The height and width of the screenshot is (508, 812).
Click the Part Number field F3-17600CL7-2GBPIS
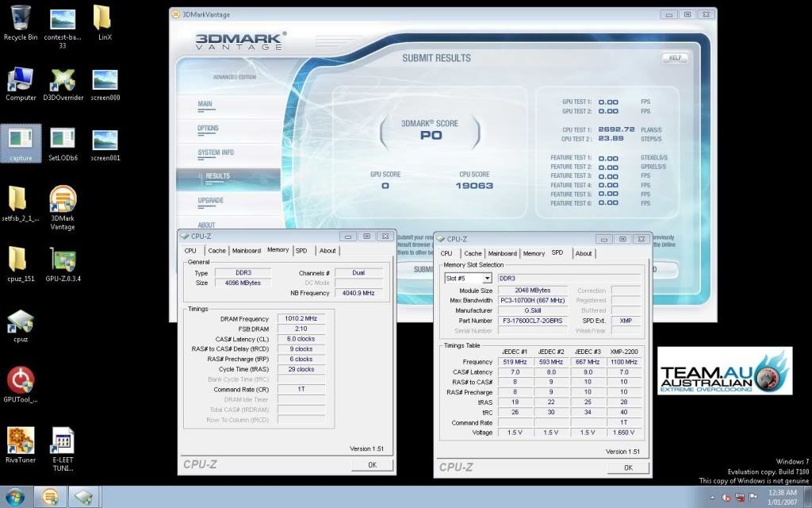[533, 321]
